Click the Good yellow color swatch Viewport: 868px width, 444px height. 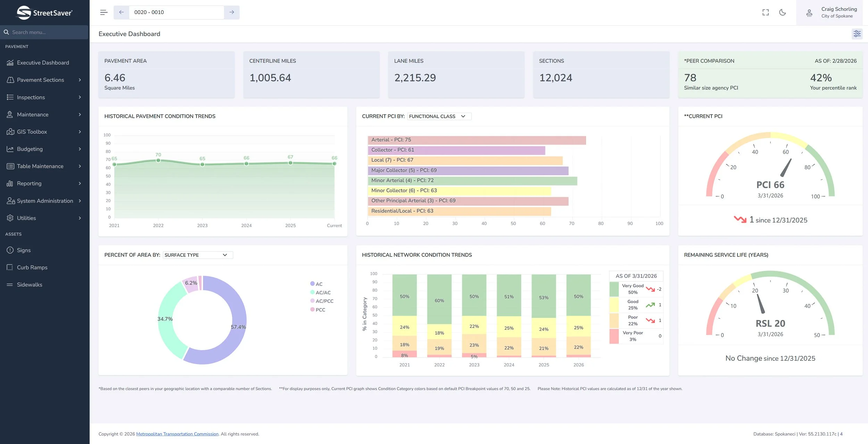(614, 305)
